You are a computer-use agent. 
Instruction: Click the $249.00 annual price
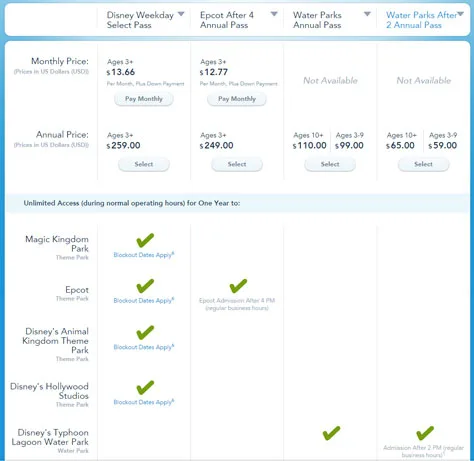coord(216,146)
